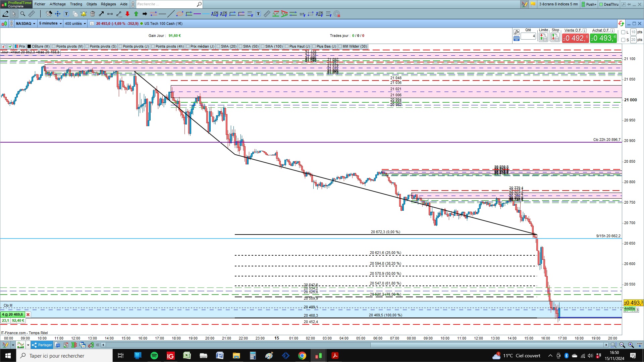Open the NASDAQ instrument dropdown
644x362 pixels.
(x=26, y=23)
